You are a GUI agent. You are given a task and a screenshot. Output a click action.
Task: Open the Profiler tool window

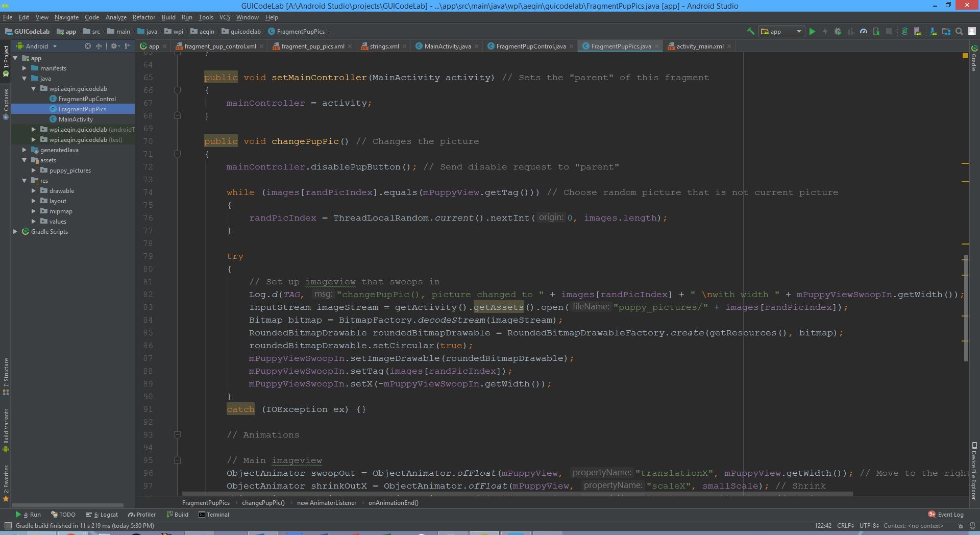click(142, 515)
